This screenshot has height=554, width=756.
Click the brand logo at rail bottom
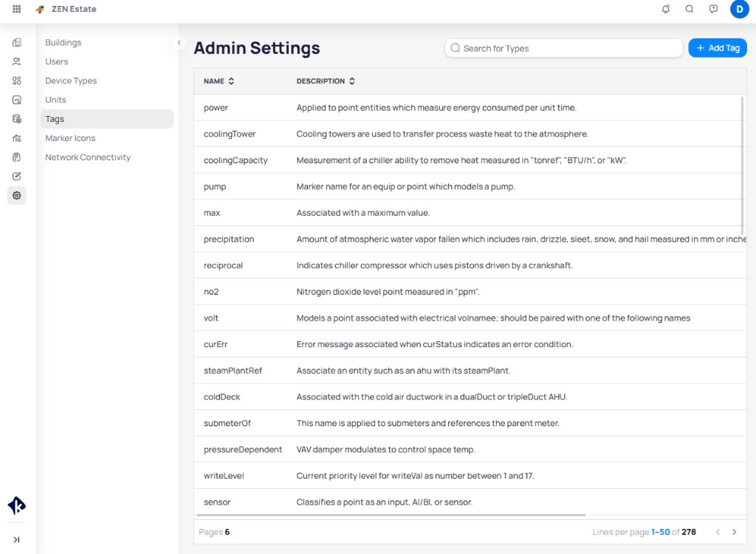click(x=17, y=506)
